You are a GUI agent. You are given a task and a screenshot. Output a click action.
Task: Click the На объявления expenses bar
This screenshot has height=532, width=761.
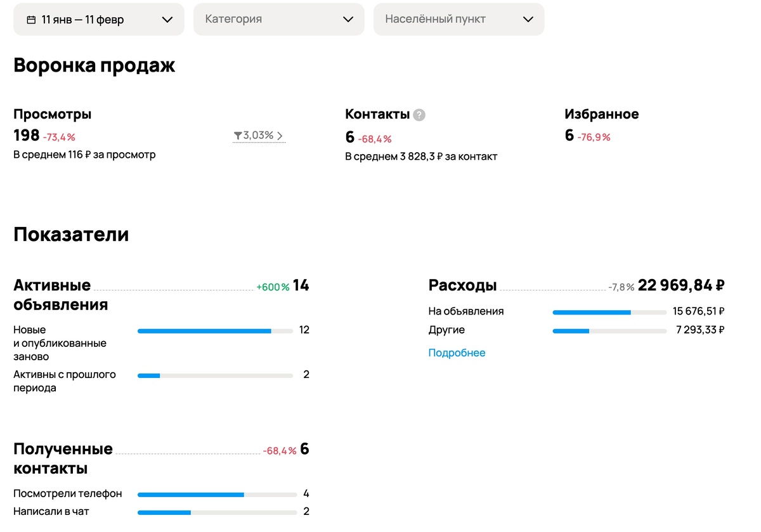point(609,313)
